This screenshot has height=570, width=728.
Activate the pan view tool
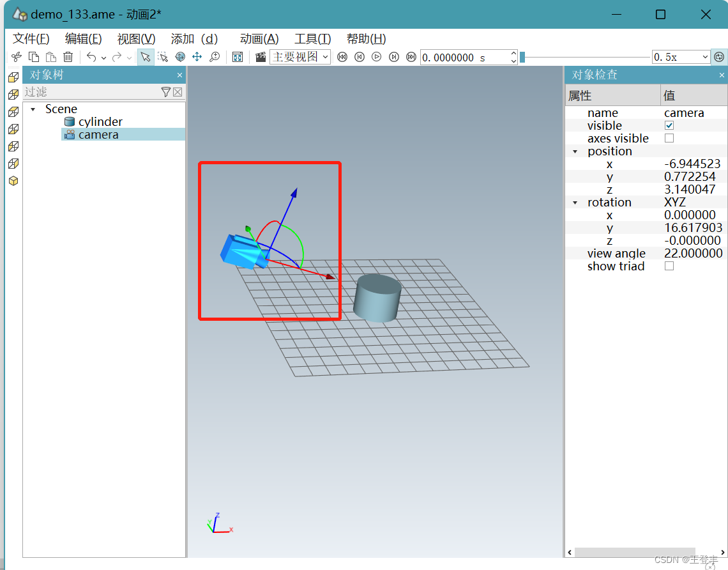(x=197, y=57)
